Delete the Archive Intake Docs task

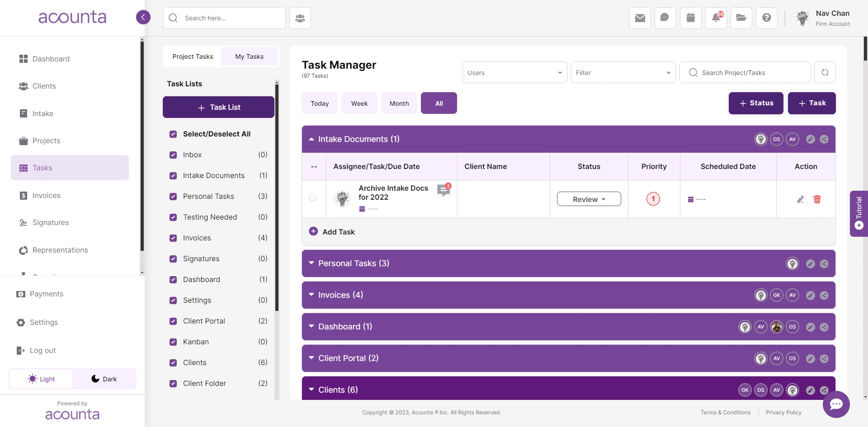[x=816, y=199]
